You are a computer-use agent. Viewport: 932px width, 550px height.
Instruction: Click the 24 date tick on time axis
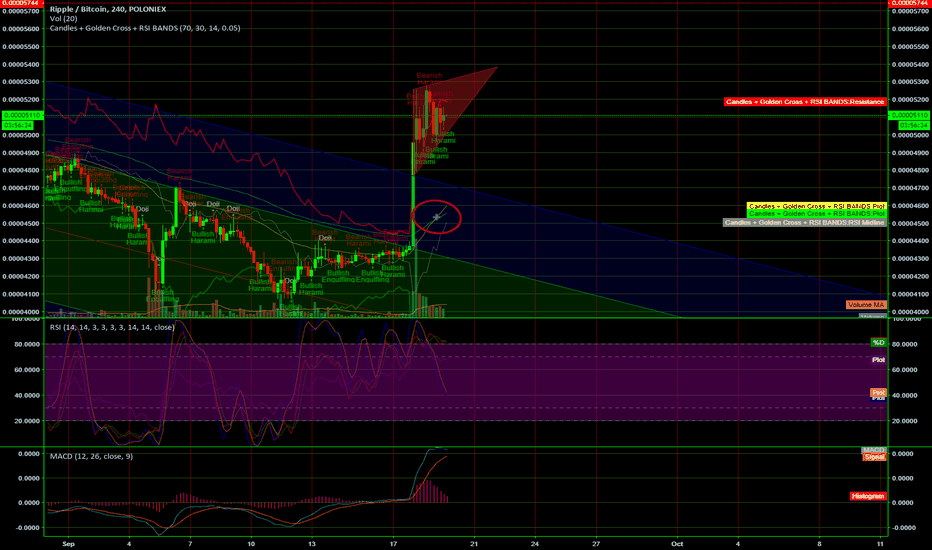[535, 543]
